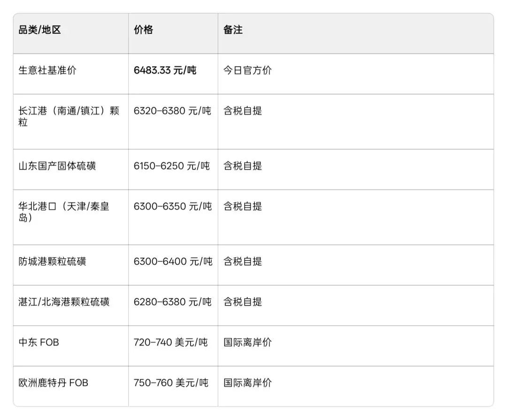The image size is (507, 420).
Task: Click the 6150–6250 元/吨 price cell
Action: tap(172, 166)
